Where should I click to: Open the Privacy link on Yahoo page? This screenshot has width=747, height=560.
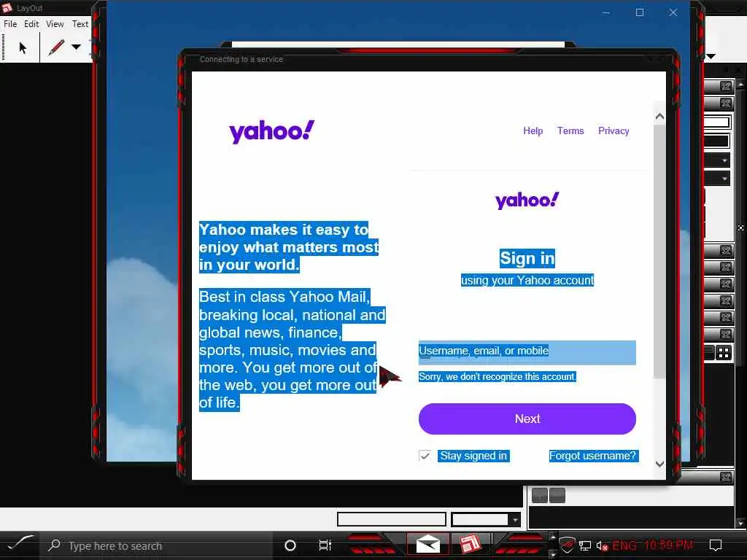(614, 131)
